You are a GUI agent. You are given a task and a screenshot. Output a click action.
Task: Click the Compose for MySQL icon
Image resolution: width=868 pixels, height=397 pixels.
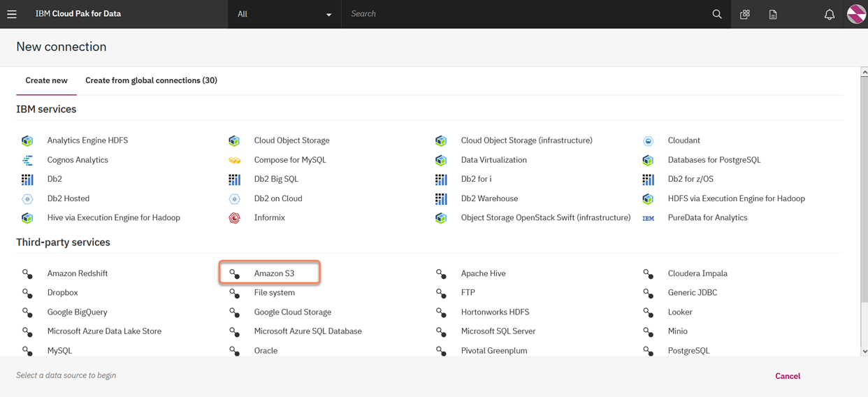234,160
